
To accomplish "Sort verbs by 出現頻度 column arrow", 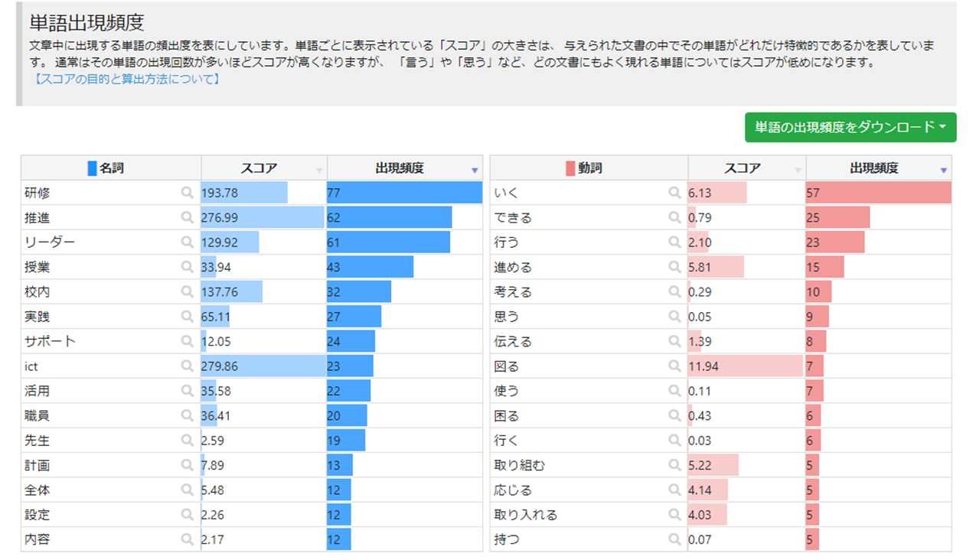I will point(943,170).
